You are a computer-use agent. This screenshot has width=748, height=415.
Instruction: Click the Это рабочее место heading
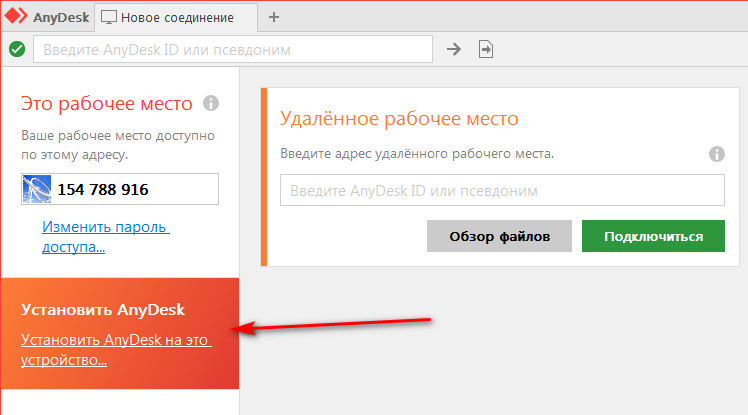106,104
